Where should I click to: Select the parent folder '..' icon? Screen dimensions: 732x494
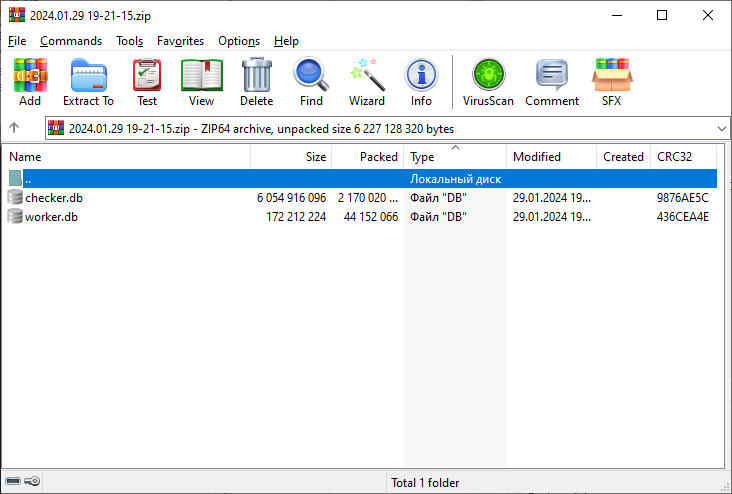[x=15, y=178]
